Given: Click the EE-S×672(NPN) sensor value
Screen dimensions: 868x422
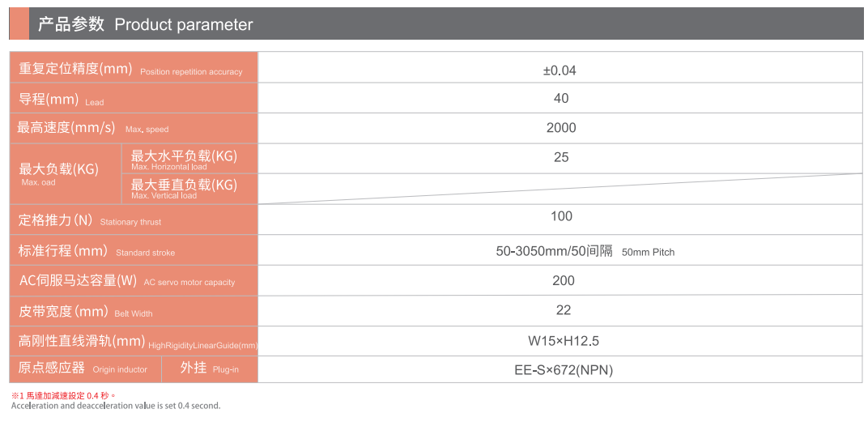Looking at the screenshot, I should coord(563,370).
